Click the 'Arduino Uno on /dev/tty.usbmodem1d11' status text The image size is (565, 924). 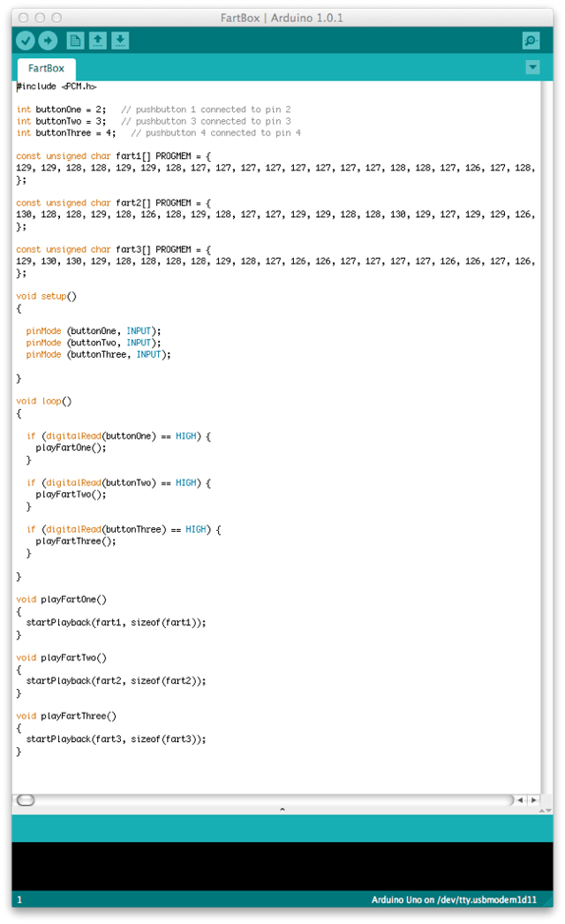point(454,900)
